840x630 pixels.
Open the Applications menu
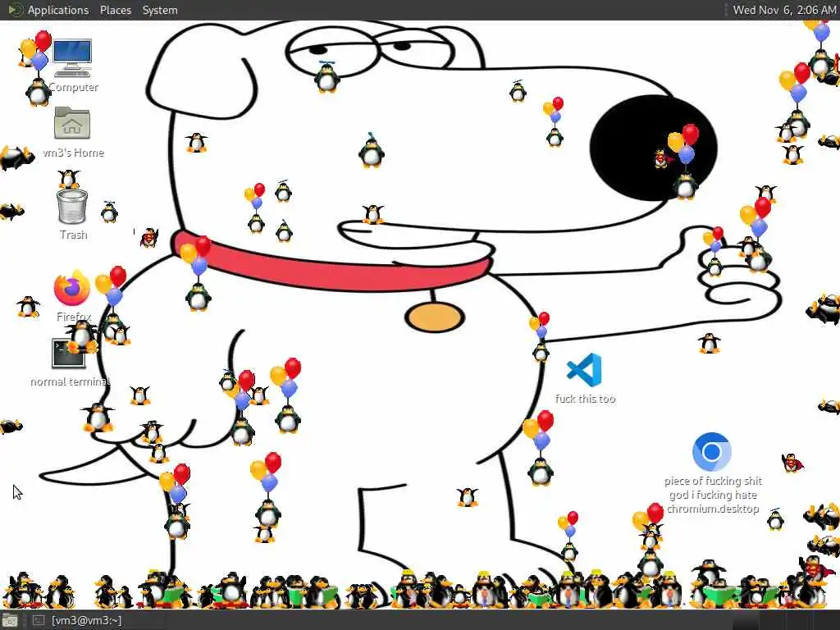(58, 10)
